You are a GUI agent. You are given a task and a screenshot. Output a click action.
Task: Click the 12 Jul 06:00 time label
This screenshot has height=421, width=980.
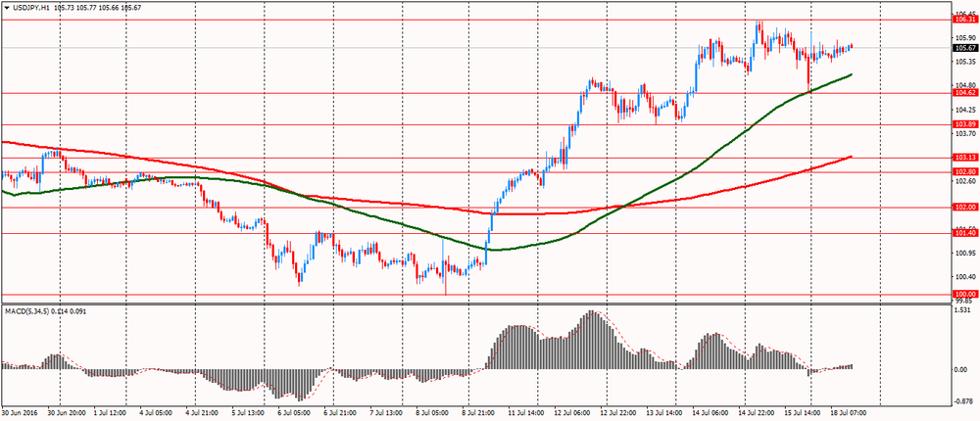572,413
